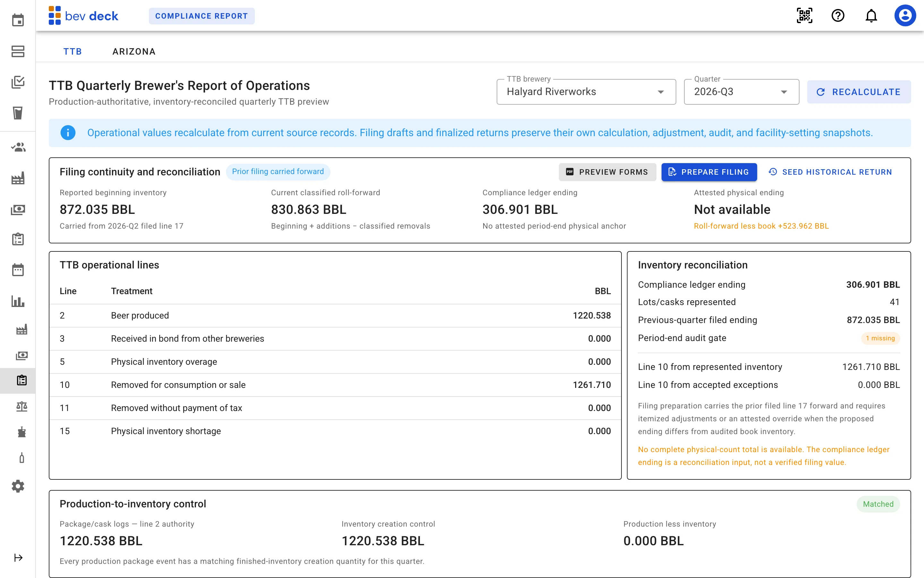
Task: Open the TTB brewery dropdown
Action: coord(586,92)
